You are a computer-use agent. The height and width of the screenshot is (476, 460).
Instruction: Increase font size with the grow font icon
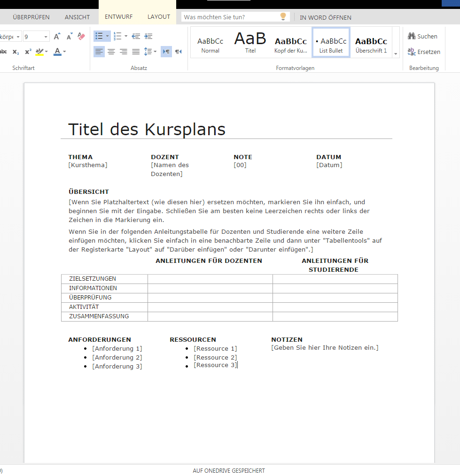click(x=57, y=37)
